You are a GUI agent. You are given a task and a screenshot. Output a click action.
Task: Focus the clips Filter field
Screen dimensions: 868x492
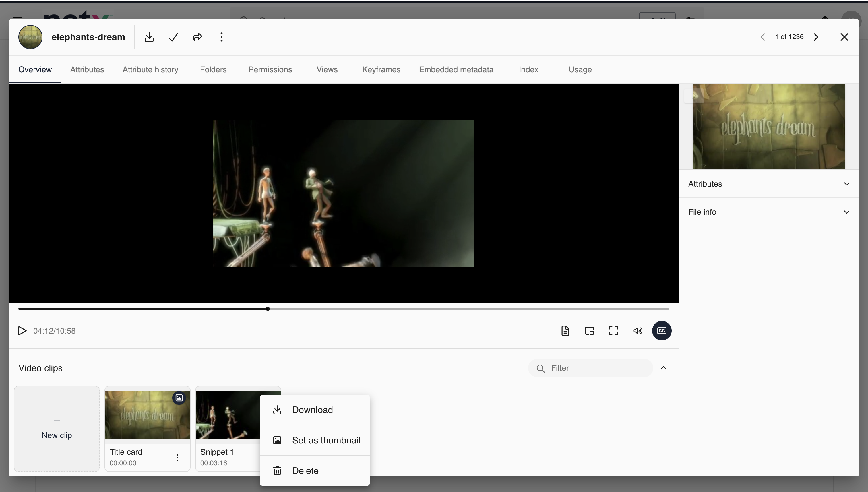click(591, 368)
